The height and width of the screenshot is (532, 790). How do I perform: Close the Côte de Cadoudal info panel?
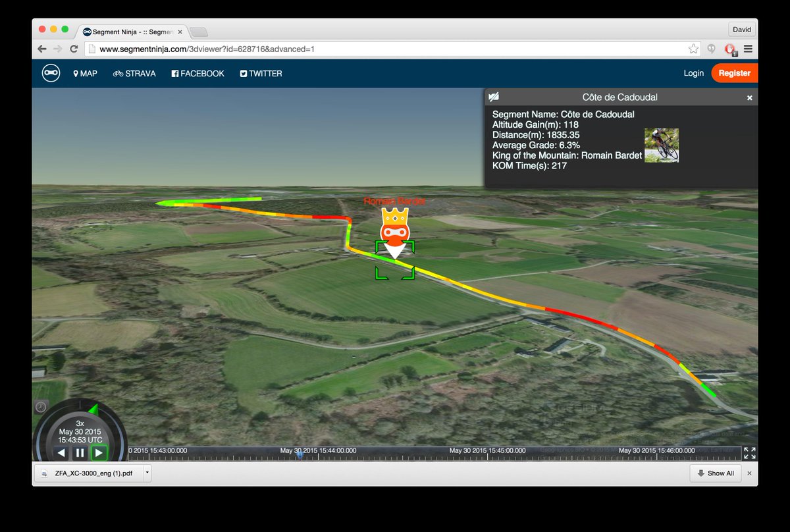point(749,97)
